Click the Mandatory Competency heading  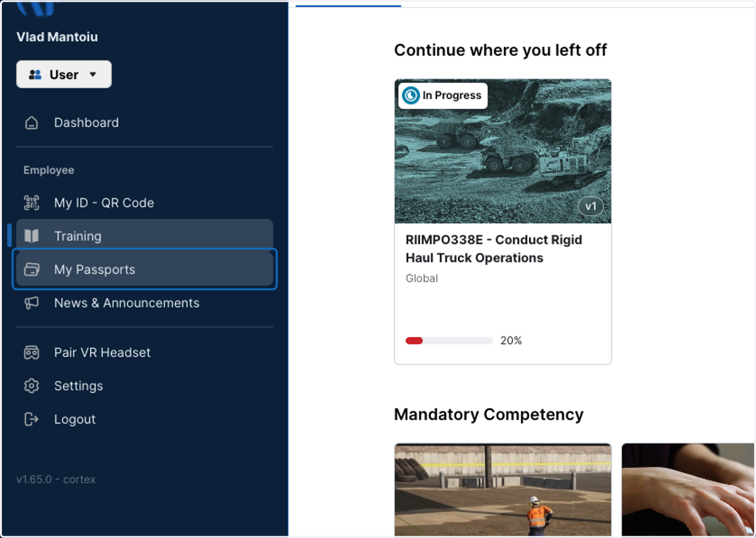pyautogui.click(x=489, y=415)
